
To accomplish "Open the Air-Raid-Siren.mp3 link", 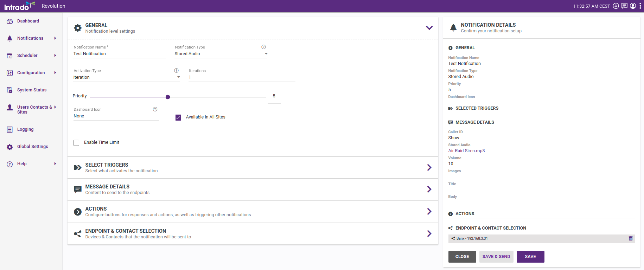I will tap(466, 151).
